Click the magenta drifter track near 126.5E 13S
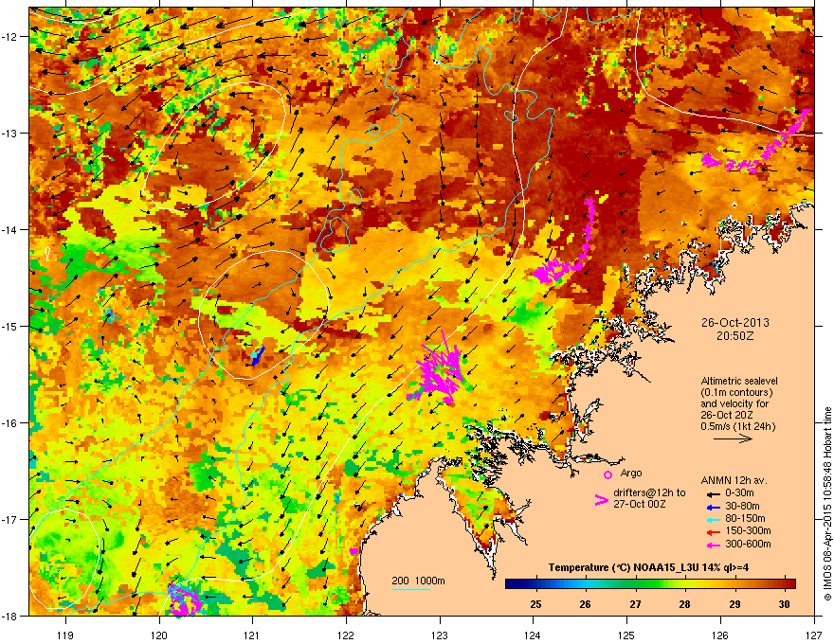 [x=756, y=142]
